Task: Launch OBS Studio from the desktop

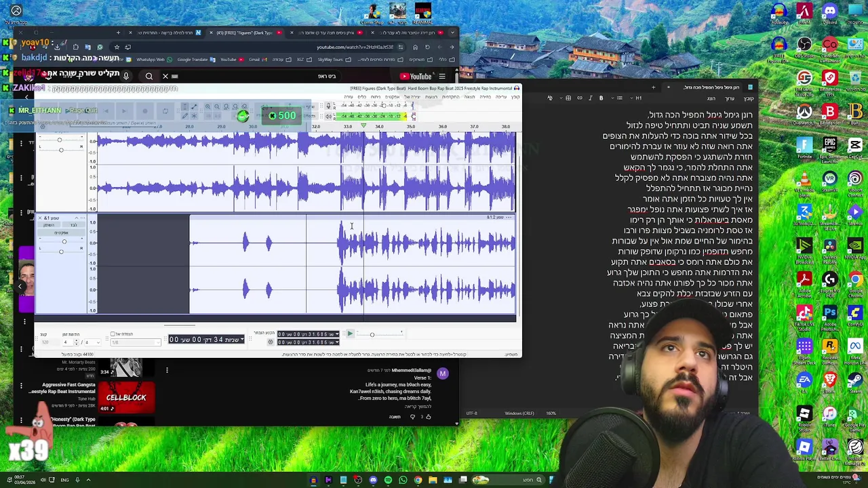Action: point(805,47)
